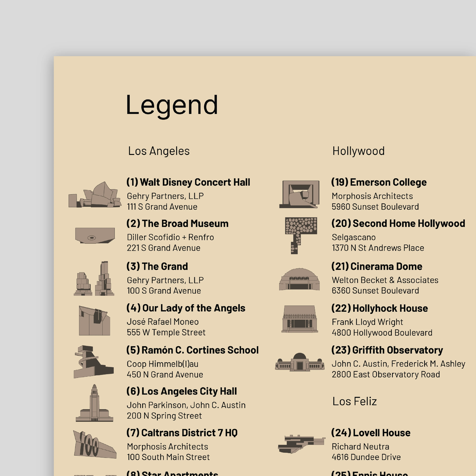This screenshot has width=476, height=476.
Task: Click the Los Feliz neighborhood label
Action: point(355,402)
